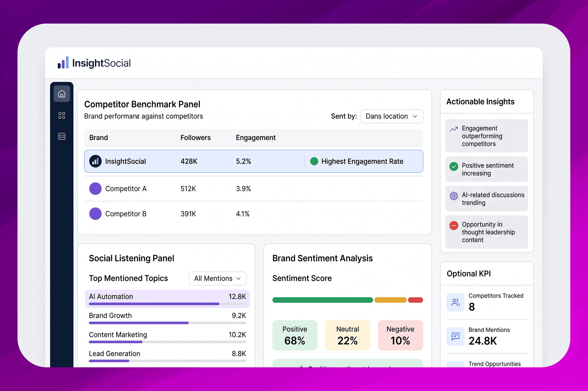Click the Engagement column header
Screen dimensions: 588x391
pos(256,137)
